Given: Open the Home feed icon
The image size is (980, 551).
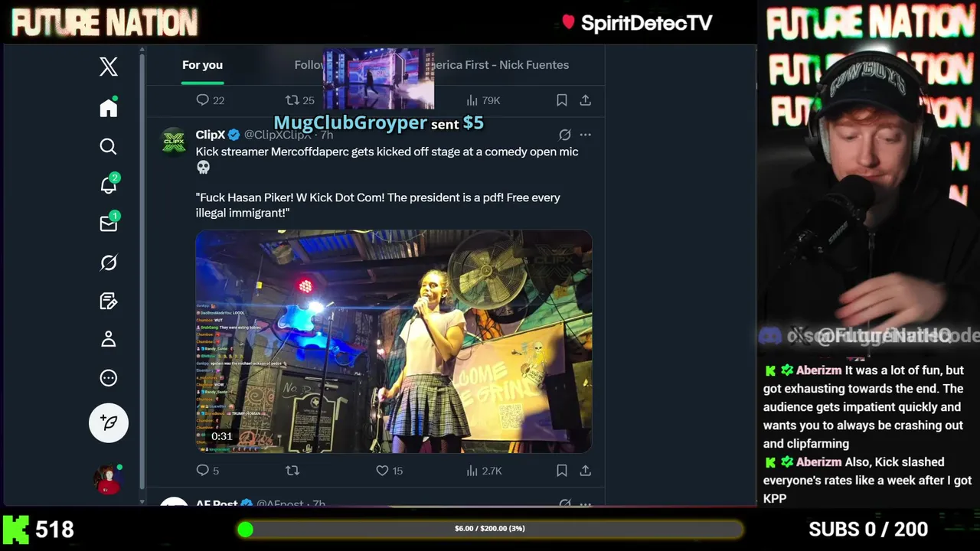Looking at the screenshot, I should [x=109, y=108].
